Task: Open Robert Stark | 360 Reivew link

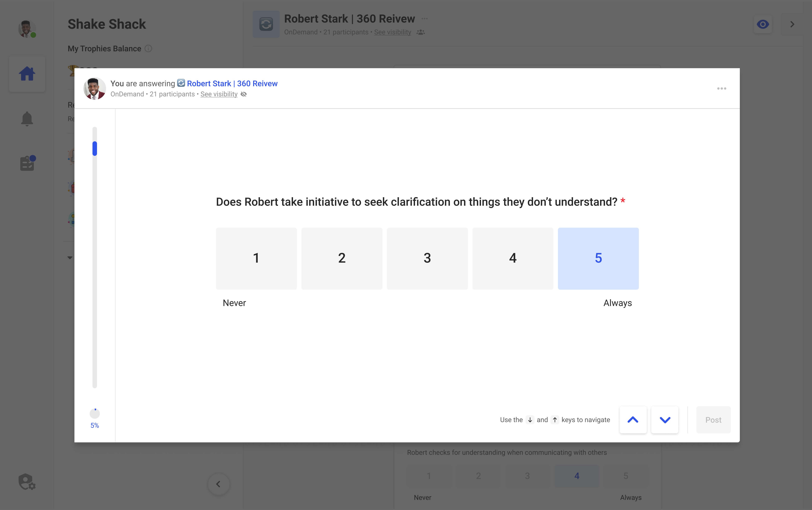Action: click(x=232, y=83)
